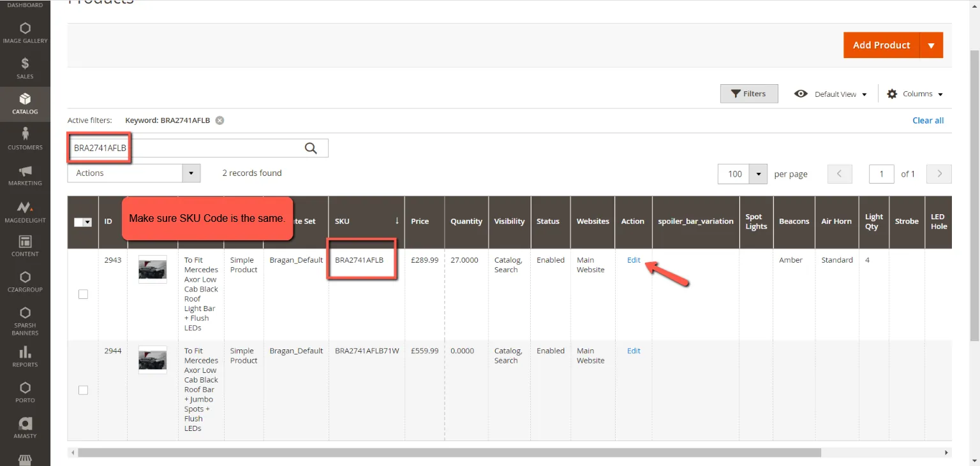Screen dimensions: 980x466
Task: Click the Strobe column header
Action: (x=907, y=222)
